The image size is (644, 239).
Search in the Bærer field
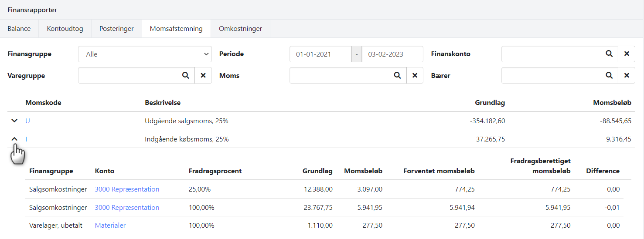609,75
